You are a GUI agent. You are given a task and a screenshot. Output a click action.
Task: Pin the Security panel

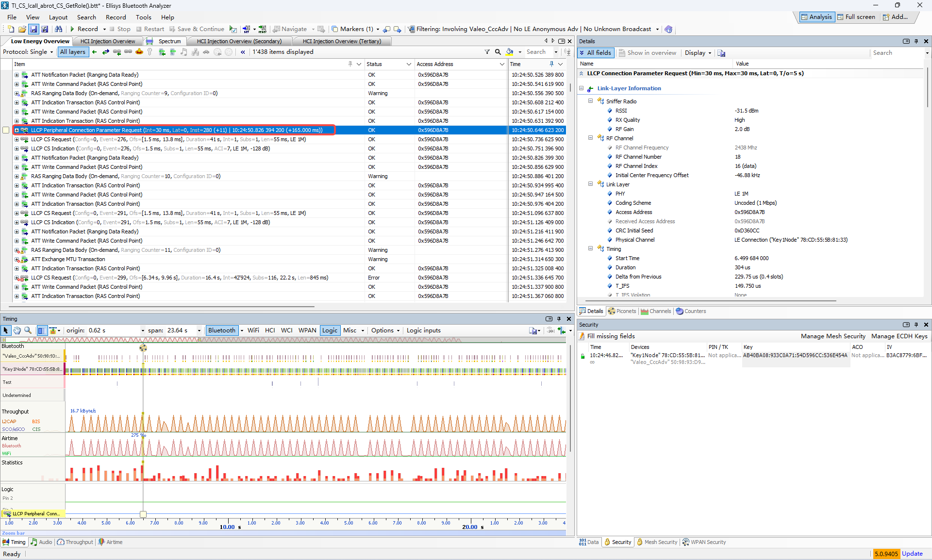(x=916, y=325)
